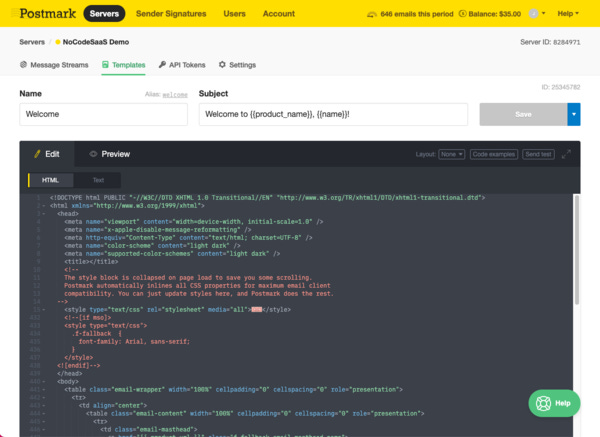Click the '646 emails this period' text
The image size is (600, 437).
pyautogui.click(x=417, y=14)
